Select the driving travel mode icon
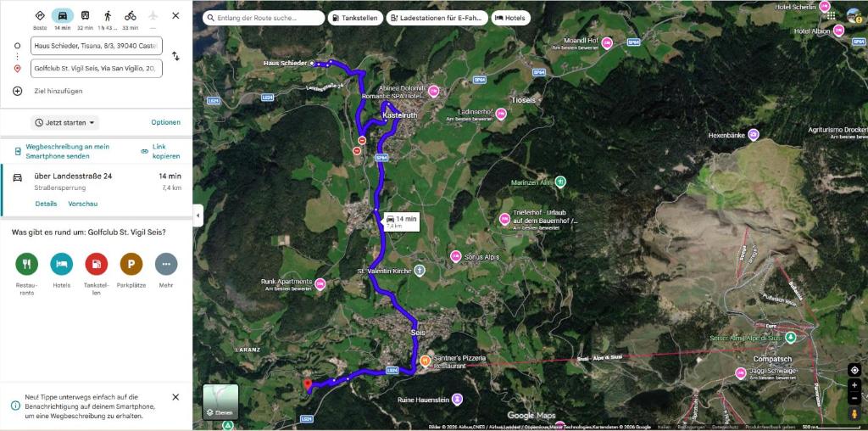Image resolution: width=868 pixels, height=431 pixels. coord(62,15)
